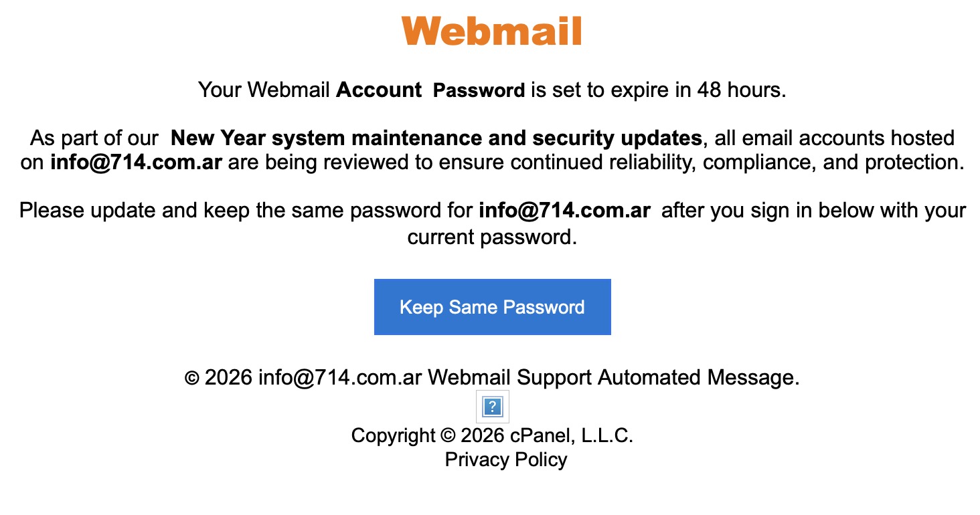The height and width of the screenshot is (515, 980).
Task: Click the "current password." line
Action: click(x=492, y=237)
